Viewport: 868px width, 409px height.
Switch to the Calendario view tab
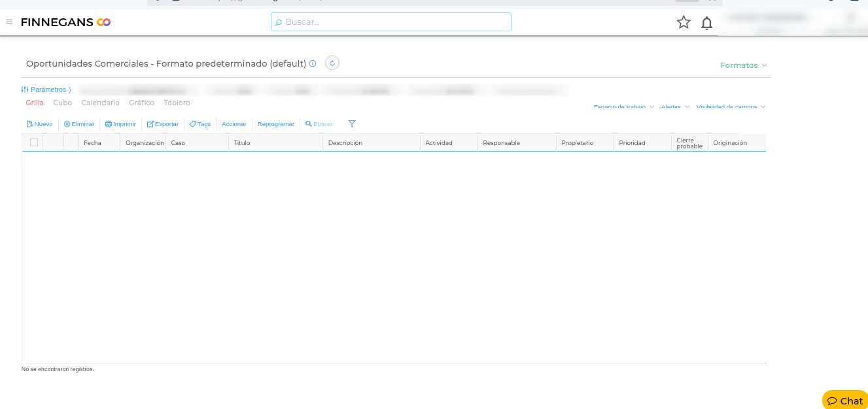[100, 103]
